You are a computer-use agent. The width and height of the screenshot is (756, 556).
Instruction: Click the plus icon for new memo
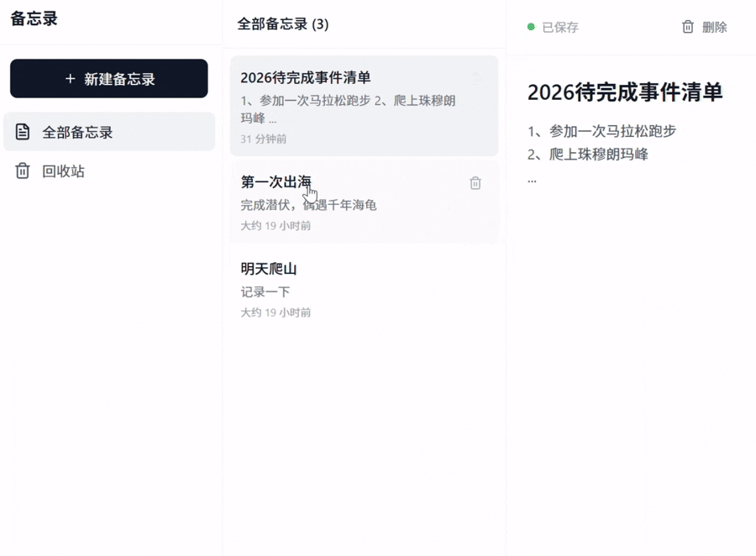click(70, 79)
